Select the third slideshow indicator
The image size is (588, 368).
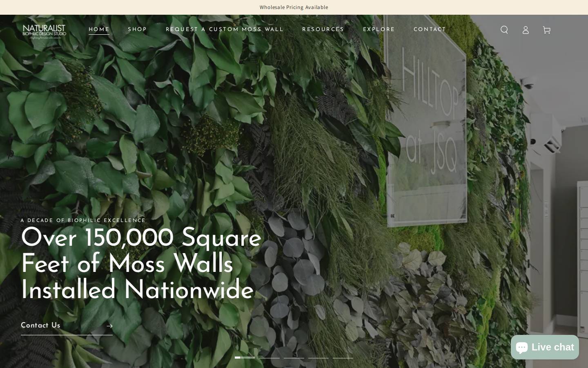pos(294,358)
